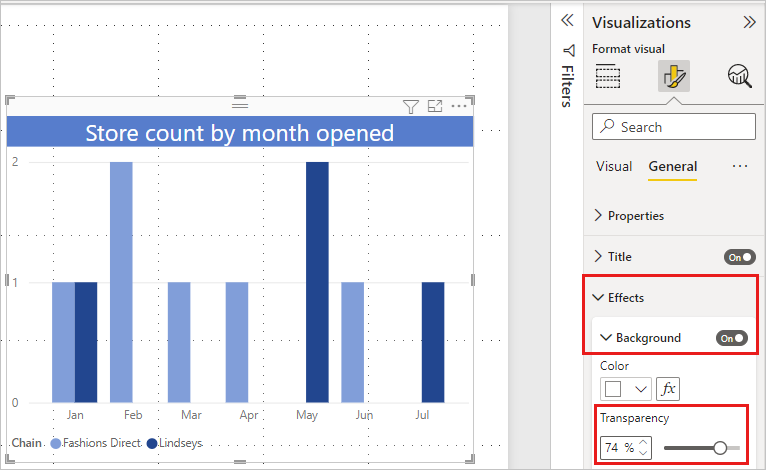Click the Fashions Direct bar for Mar
Screen dimensions: 766x470
179,342
